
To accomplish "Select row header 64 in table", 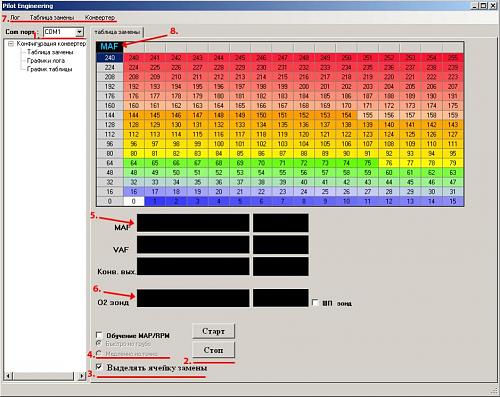I will [x=110, y=163].
